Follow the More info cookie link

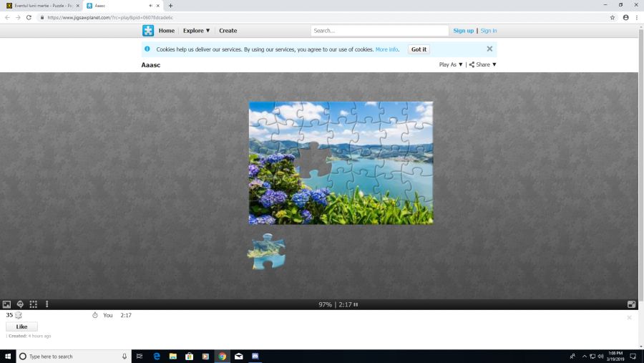387,49
